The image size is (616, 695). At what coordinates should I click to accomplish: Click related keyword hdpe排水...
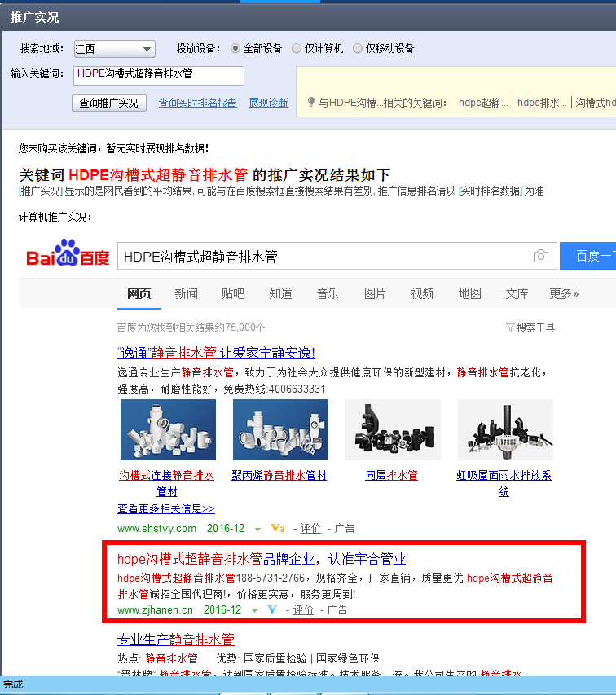pos(542,103)
